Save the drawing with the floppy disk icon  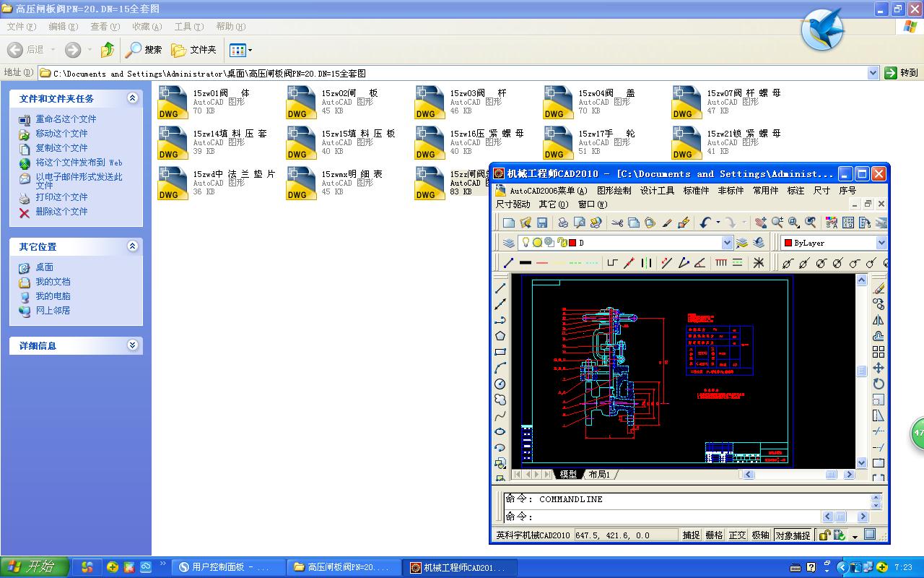pyautogui.click(x=542, y=223)
